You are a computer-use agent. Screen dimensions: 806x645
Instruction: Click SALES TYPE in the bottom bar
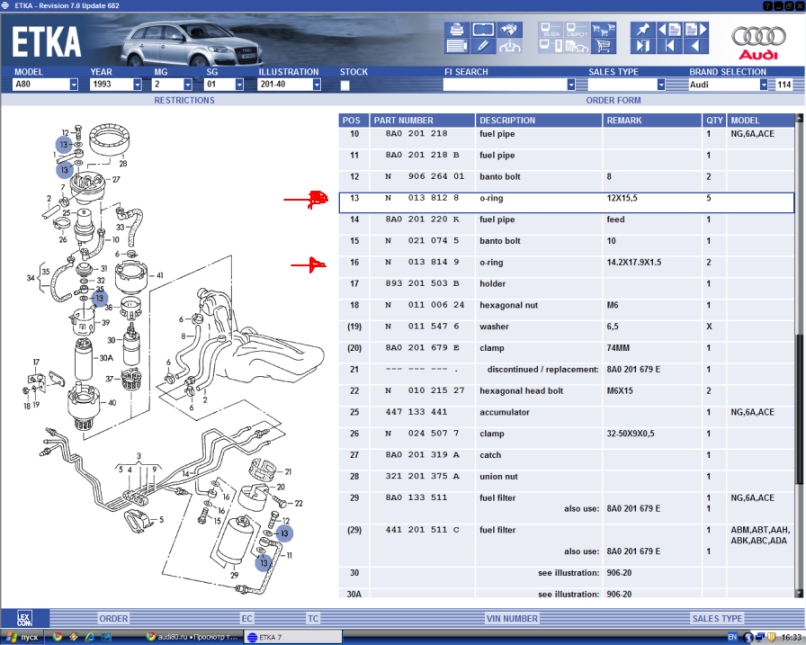pyautogui.click(x=717, y=618)
